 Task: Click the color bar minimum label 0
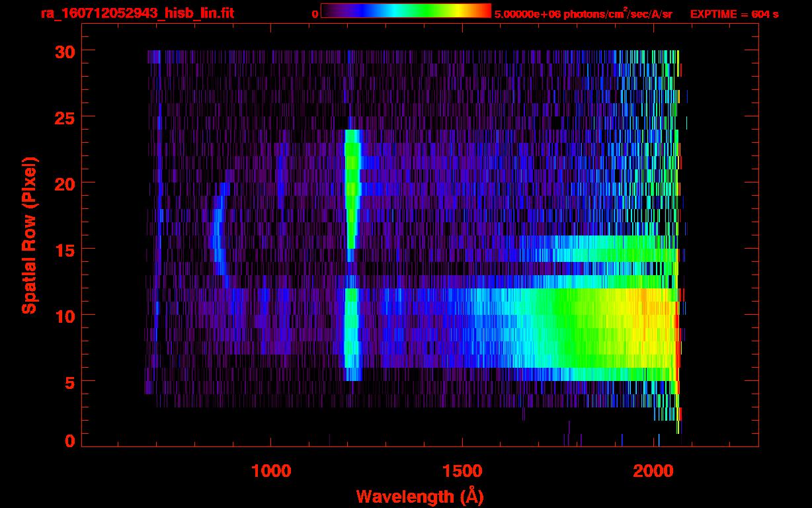click(315, 14)
